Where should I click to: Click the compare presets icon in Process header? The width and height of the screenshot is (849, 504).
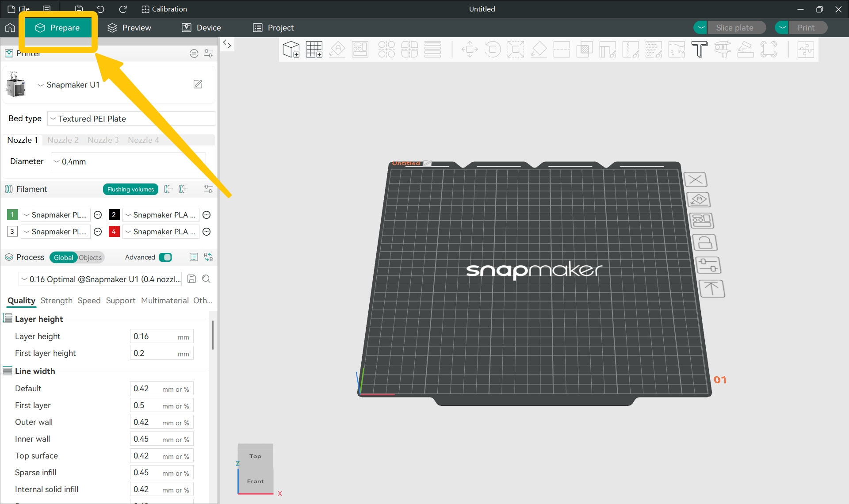(x=208, y=257)
